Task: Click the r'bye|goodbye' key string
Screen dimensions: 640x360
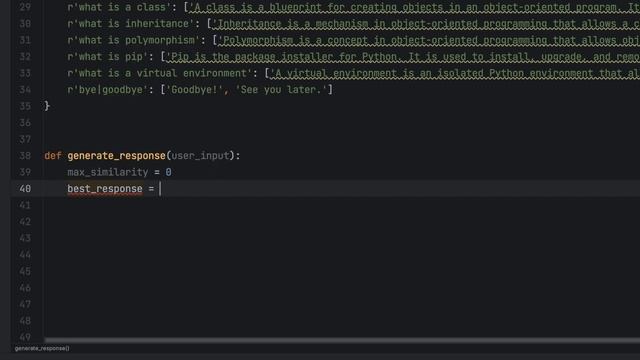Action: click(x=108, y=90)
